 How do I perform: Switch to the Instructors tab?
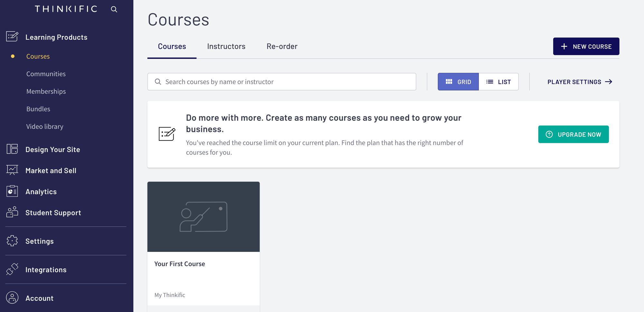226,46
